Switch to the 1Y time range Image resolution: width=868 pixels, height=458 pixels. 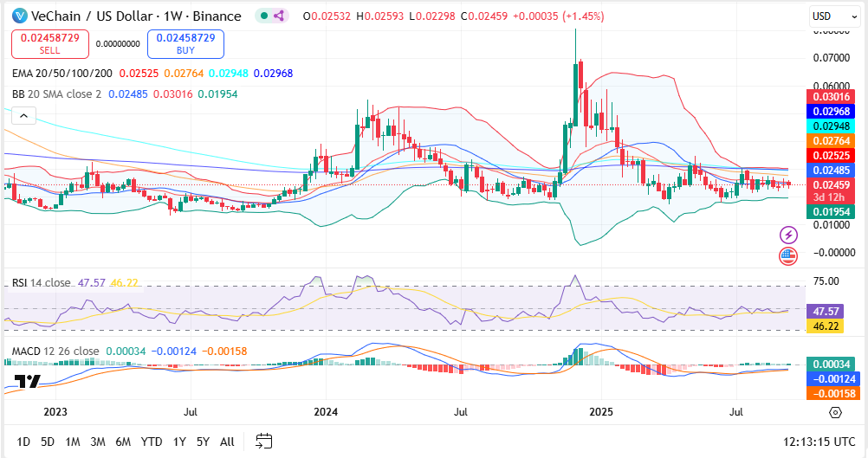click(179, 442)
